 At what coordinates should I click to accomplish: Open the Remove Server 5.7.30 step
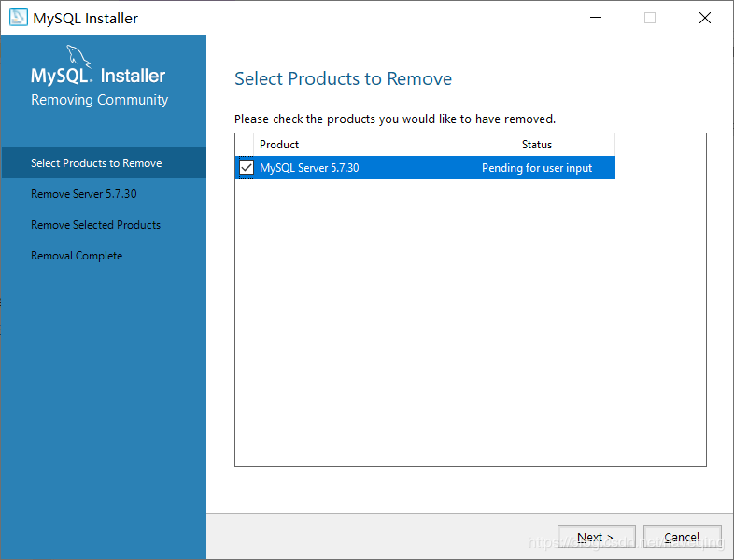[84, 194]
